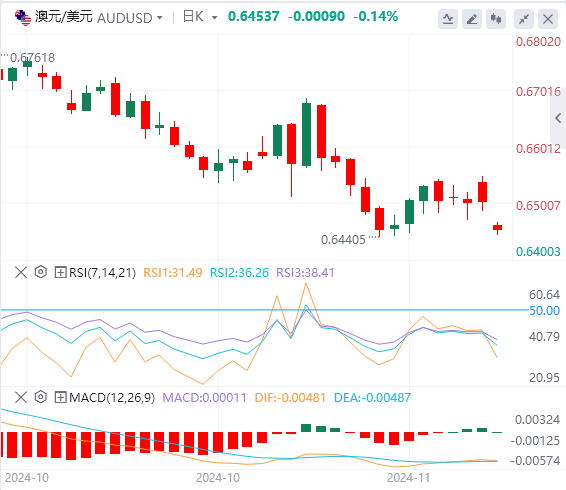Expand MACD panel with plus box
This screenshot has height=490, width=566.
click(x=60, y=398)
